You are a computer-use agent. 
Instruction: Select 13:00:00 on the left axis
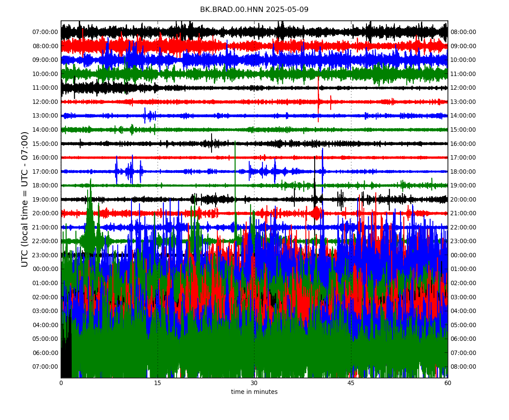click(x=46, y=116)
